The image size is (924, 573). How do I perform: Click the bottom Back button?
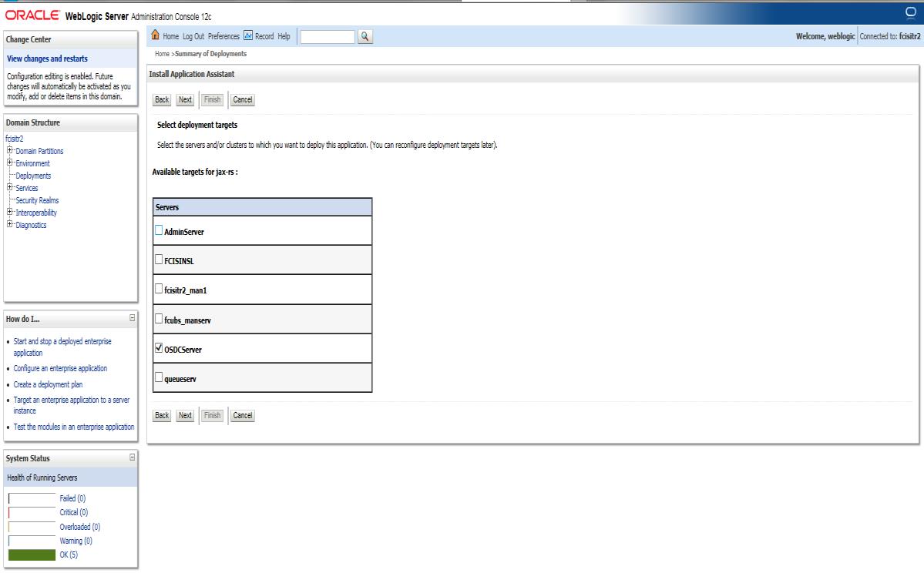[x=162, y=415]
